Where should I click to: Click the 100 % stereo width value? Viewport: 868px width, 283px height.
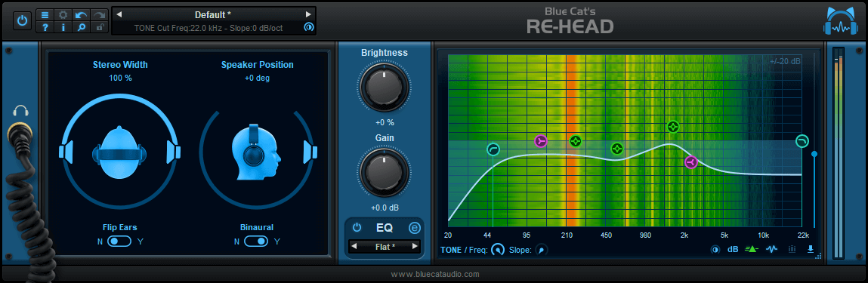[120, 78]
